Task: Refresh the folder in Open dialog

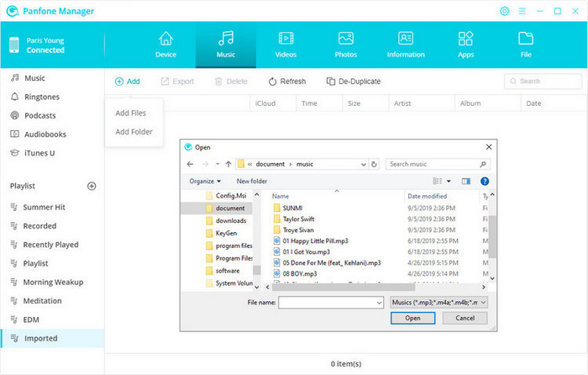Action: pos(374,165)
